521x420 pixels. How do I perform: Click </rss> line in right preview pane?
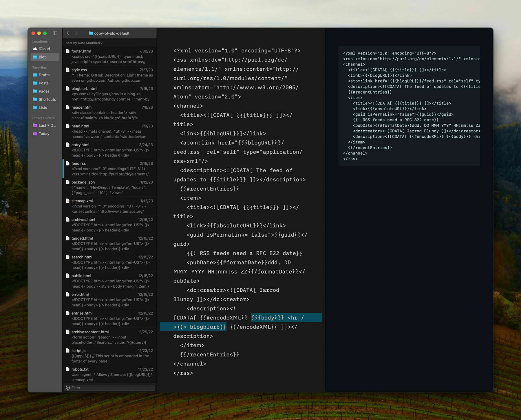point(350,159)
